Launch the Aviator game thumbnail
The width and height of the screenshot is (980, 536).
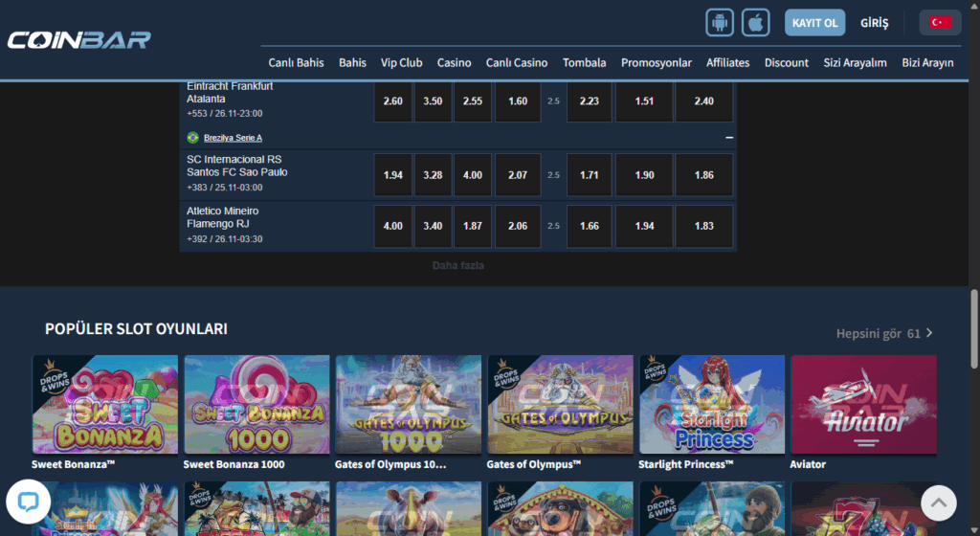click(863, 404)
